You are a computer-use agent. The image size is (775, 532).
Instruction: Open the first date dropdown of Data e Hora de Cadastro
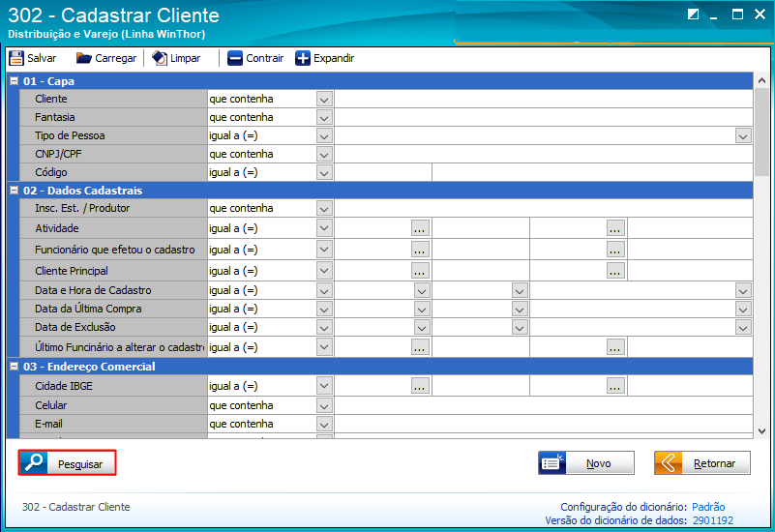422,290
